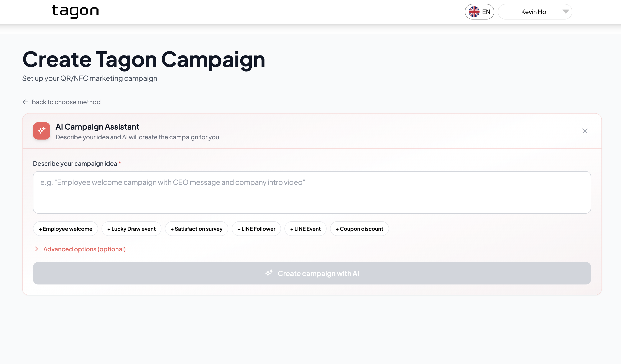This screenshot has width=621, height=364.
Task: Close the AI Campaign Assistant panel
Action: coord(585,131)
